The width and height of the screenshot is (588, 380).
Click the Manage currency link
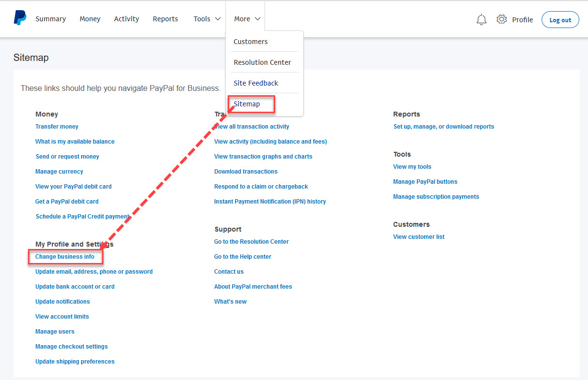click(59, 172)
